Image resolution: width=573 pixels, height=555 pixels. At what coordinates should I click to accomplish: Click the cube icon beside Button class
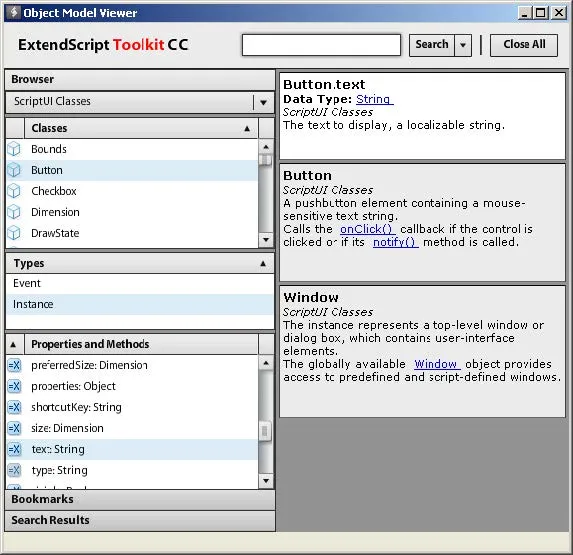click(x=14, y=170)
